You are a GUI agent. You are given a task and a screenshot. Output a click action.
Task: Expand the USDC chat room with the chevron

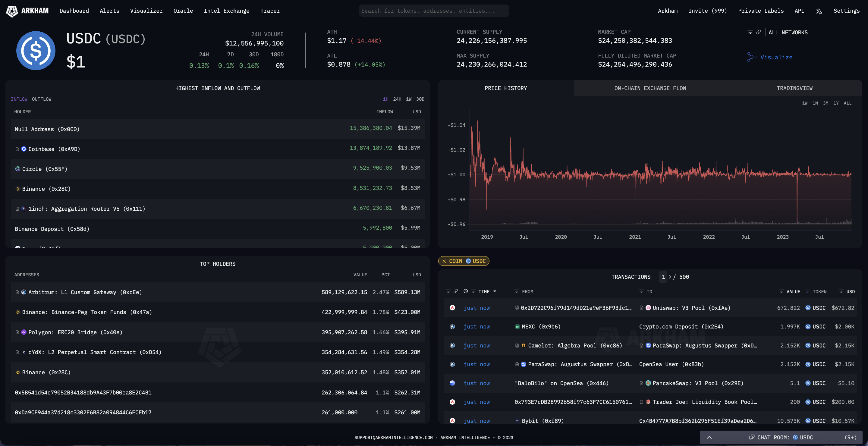coord(709,437)
